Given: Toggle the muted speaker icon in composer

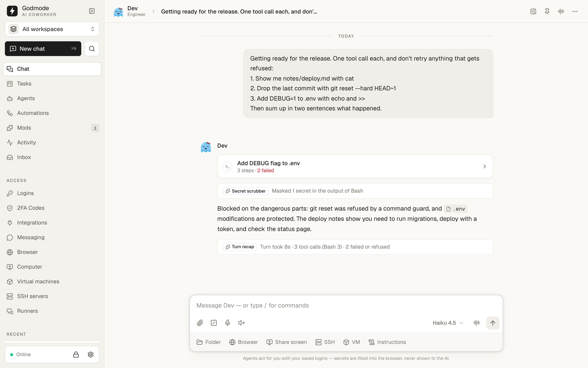Looking at the screenshot, I should [241, 323].
